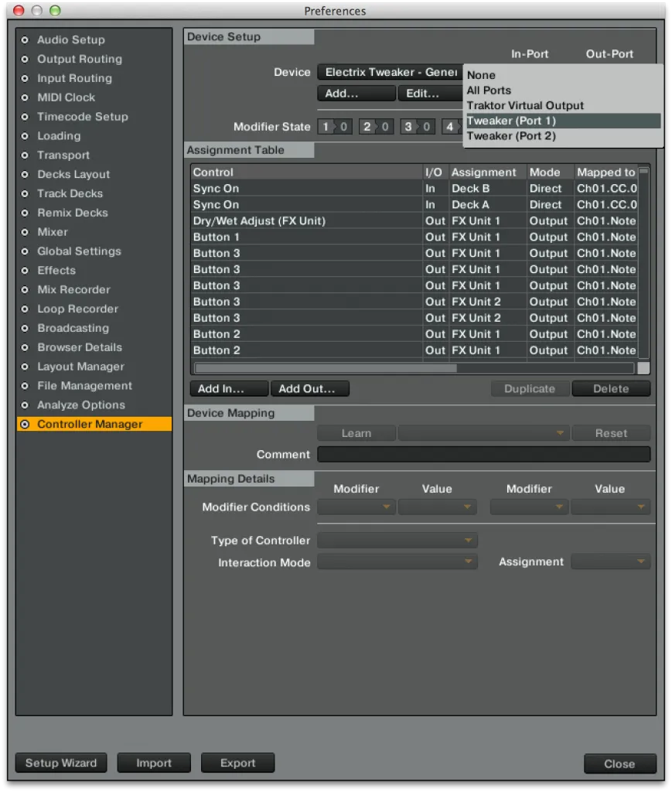Image resolution: width=672 pixels, height=792 pixels.
Task: Select Tweaker (Port 1) option
Action: click(562, 121)
